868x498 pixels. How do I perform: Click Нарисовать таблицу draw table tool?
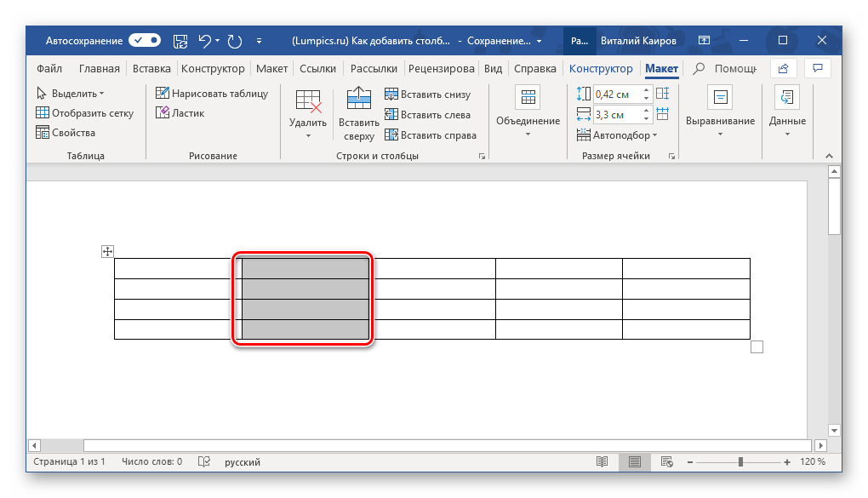(212, 94)
